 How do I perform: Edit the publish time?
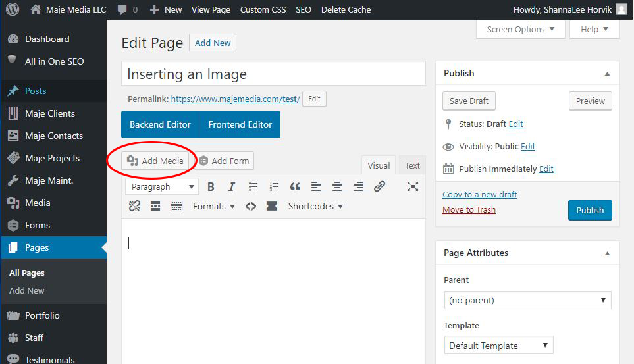pos(546,169)
